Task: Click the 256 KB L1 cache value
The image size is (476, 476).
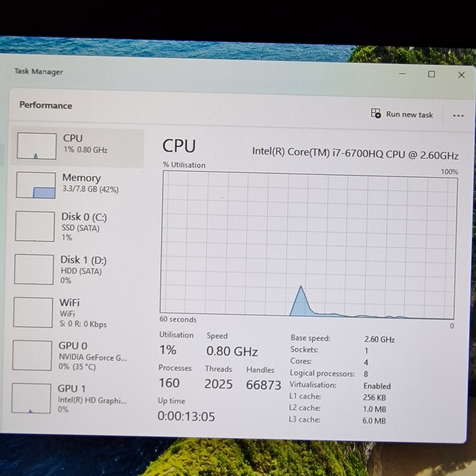Action: (374, 398)
